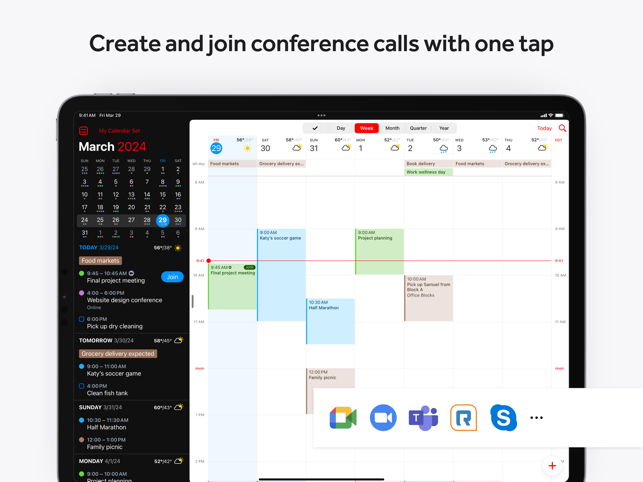The width and height of the screenshot is (643, 482).
Task: Start a RingCentral call
Action: [463, 418]
